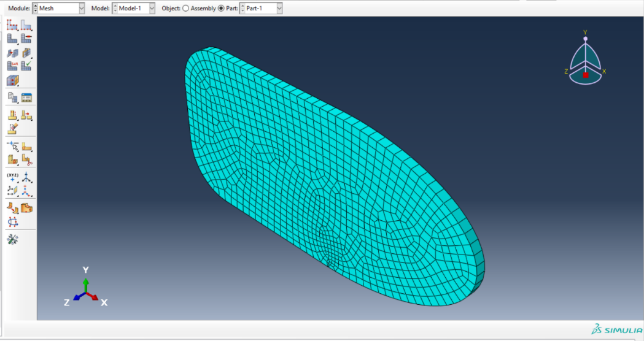Click the Model stepper arrows
Screen dimensions: 644x341
coord(115,8)
